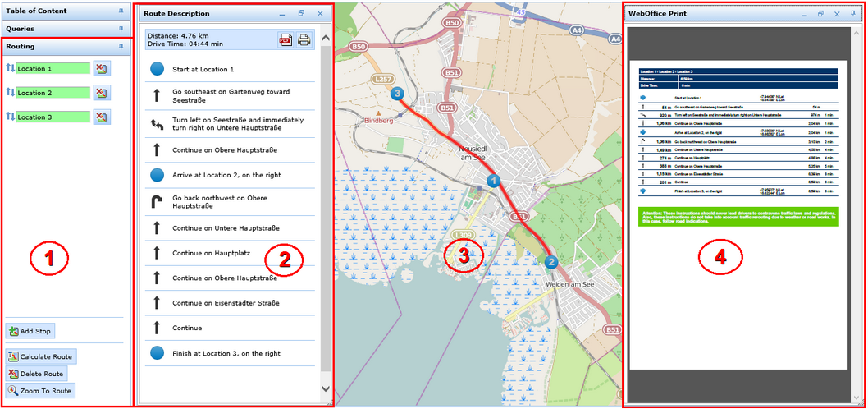Click map marker 3 near Blindberg
Image resolution: width=868 pixels, height=409 pixels.
[396, 94]
